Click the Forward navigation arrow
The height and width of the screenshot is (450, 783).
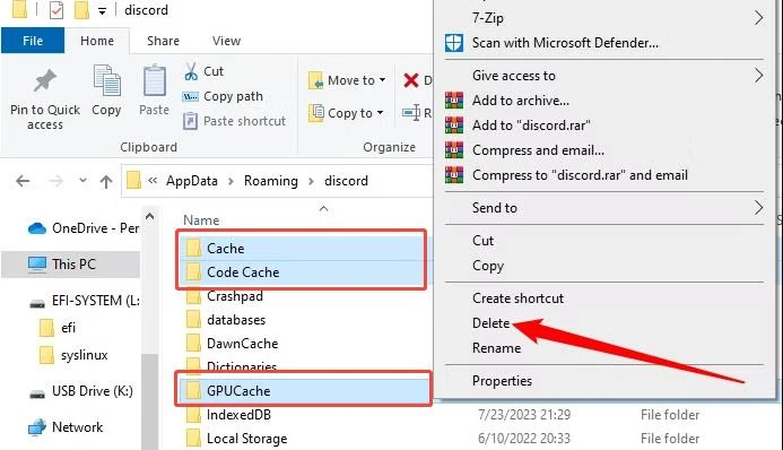(x=56, y=181)
